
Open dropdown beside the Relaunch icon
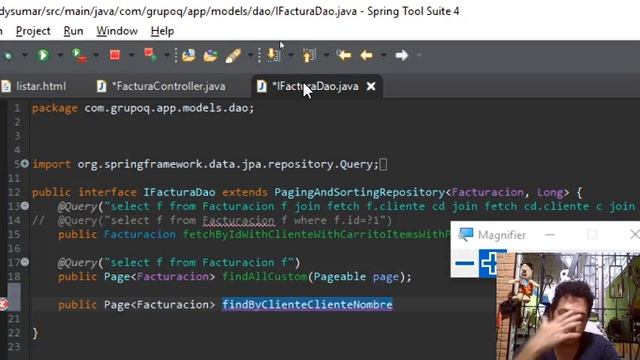[167, 55]
